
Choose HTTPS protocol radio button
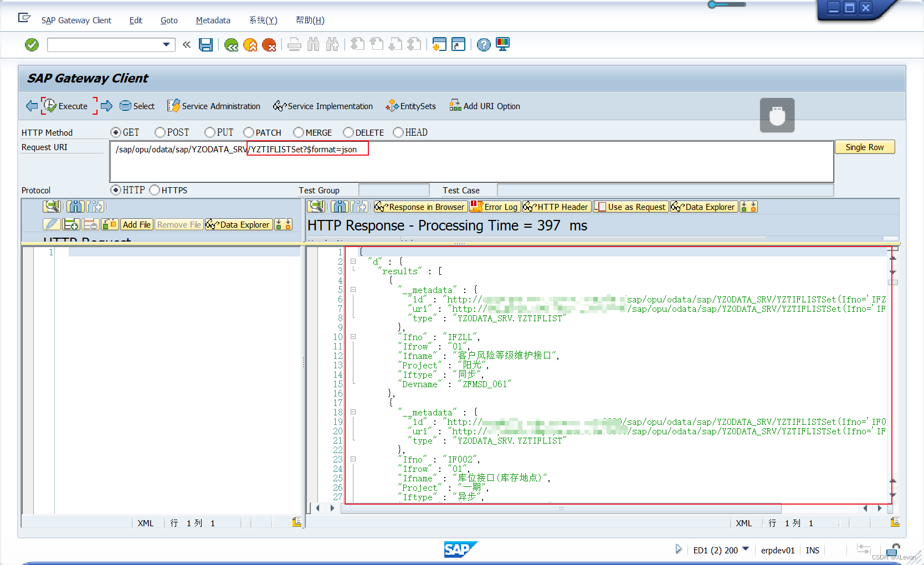click(155, 190)
